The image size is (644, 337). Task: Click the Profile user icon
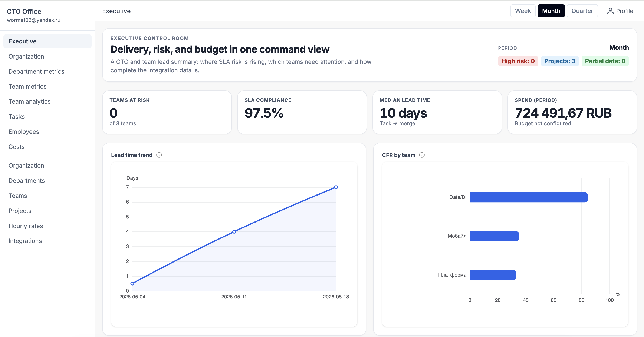pyautogui.click(x=610, y=11)
